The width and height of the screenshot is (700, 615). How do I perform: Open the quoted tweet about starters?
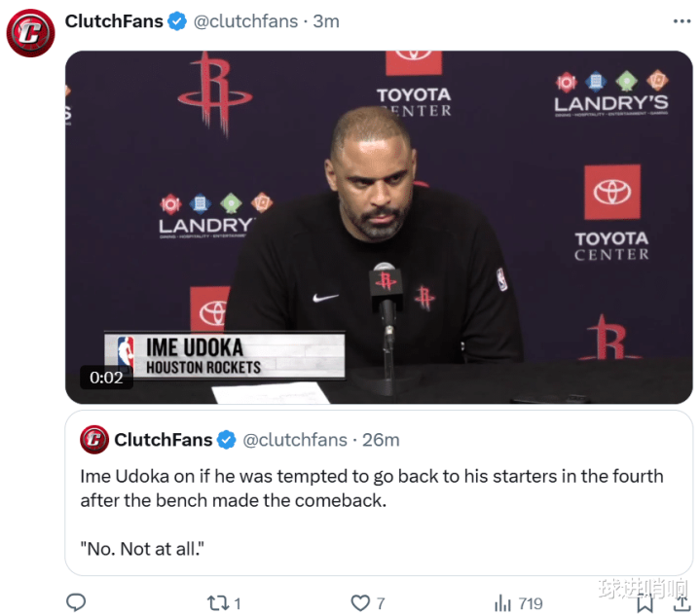(379, 492)
